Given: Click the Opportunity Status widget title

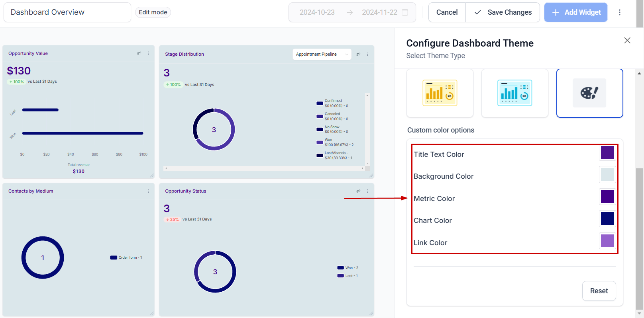Looking at the screenshot, I should pos(186,191).
